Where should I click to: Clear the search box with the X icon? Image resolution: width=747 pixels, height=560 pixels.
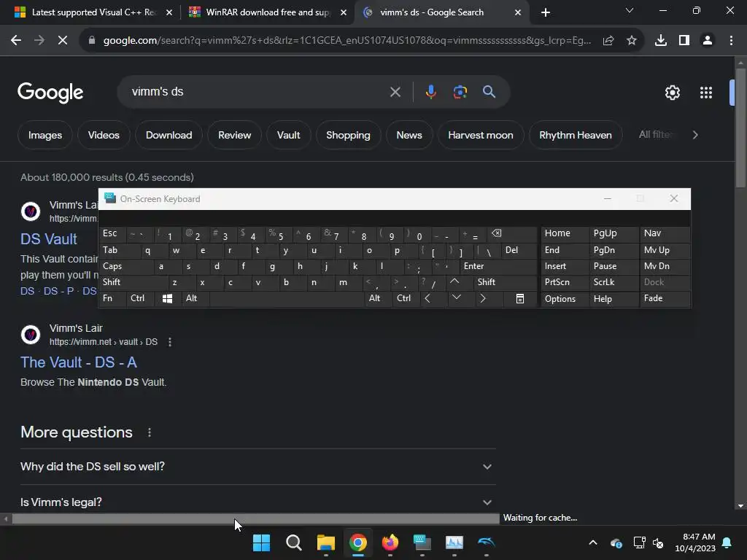tap(395, 92)
